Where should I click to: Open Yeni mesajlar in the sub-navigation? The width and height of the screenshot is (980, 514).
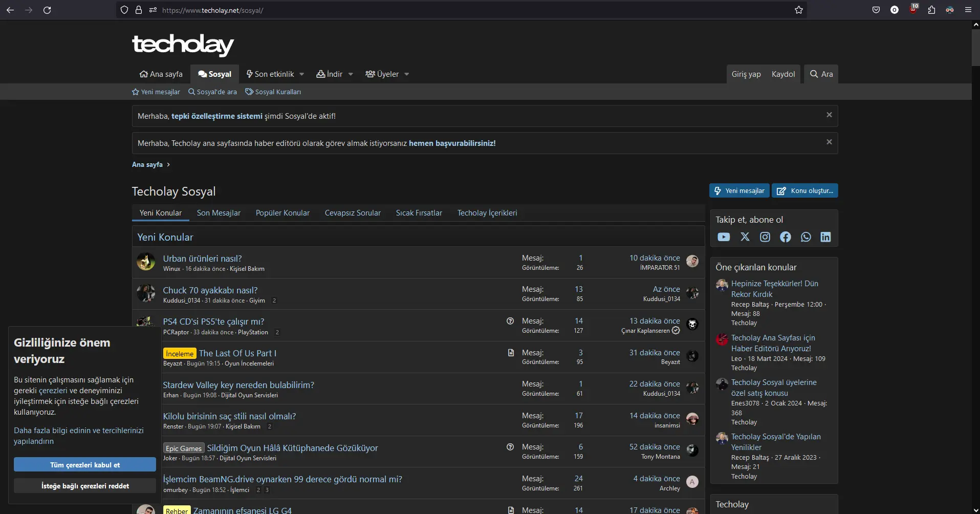click(x=156, y=92)
